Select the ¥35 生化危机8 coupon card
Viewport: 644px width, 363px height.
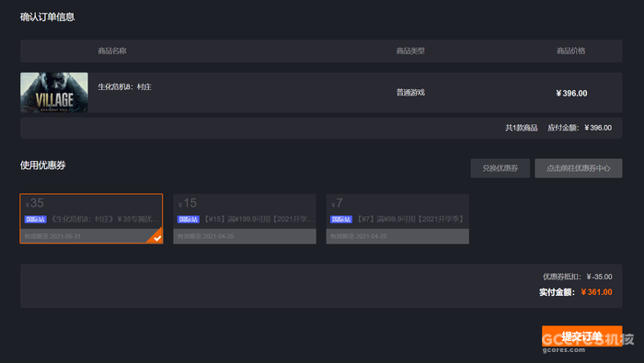click(91, 219)
